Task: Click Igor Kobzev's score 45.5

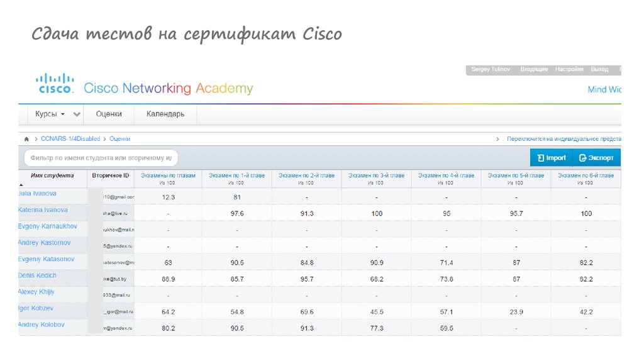Action: tap(377, 312)
